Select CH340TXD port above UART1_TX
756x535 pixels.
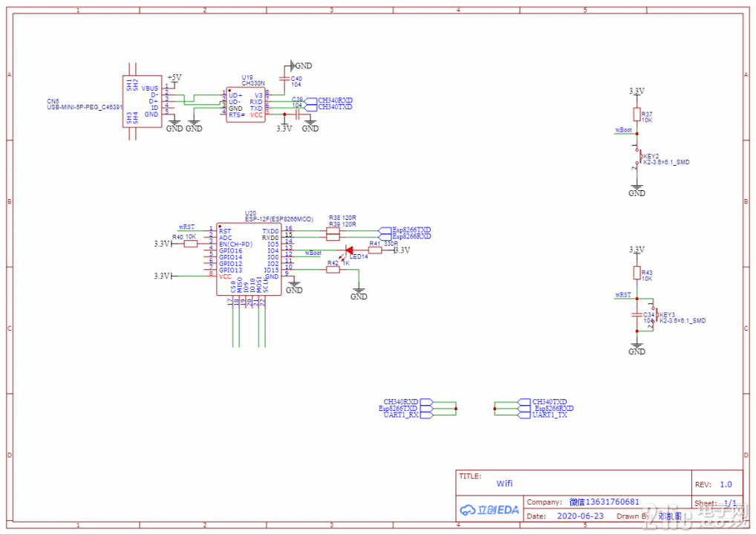pyautogui.click(x=543, y=402)
